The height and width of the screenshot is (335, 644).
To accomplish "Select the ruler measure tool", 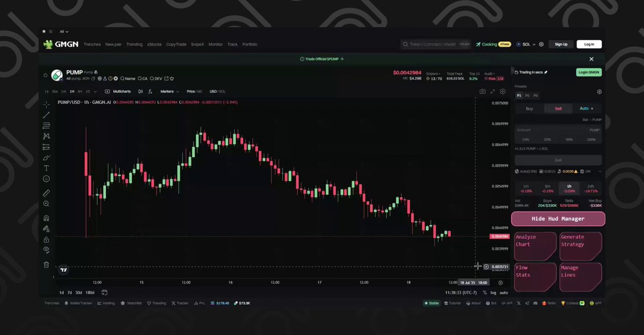I will [x=46, y=193].
